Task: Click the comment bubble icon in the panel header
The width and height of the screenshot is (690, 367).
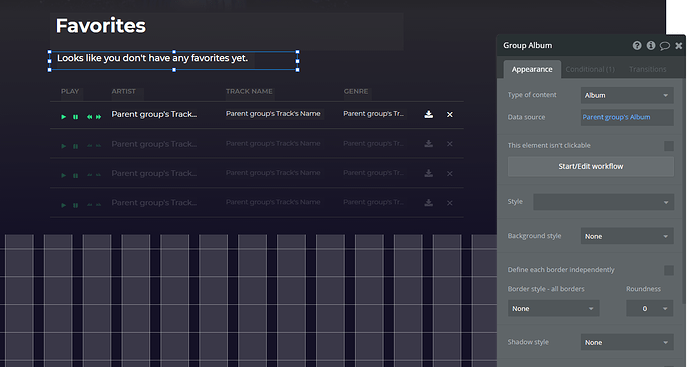Action: click(664, 46)
